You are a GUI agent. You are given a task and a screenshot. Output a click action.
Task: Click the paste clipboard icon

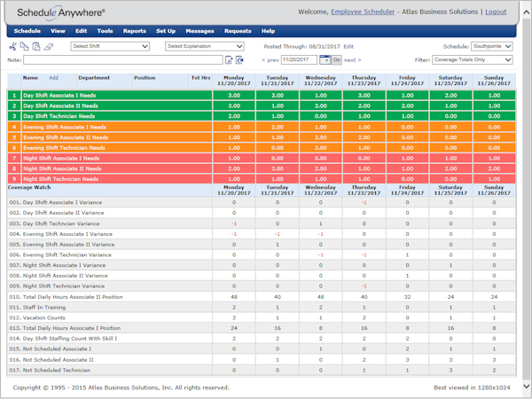point(36,46)
